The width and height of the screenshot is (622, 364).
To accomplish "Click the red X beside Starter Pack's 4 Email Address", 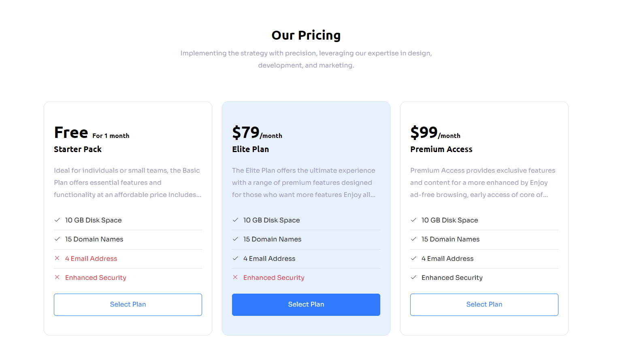I will pos(57,258).
